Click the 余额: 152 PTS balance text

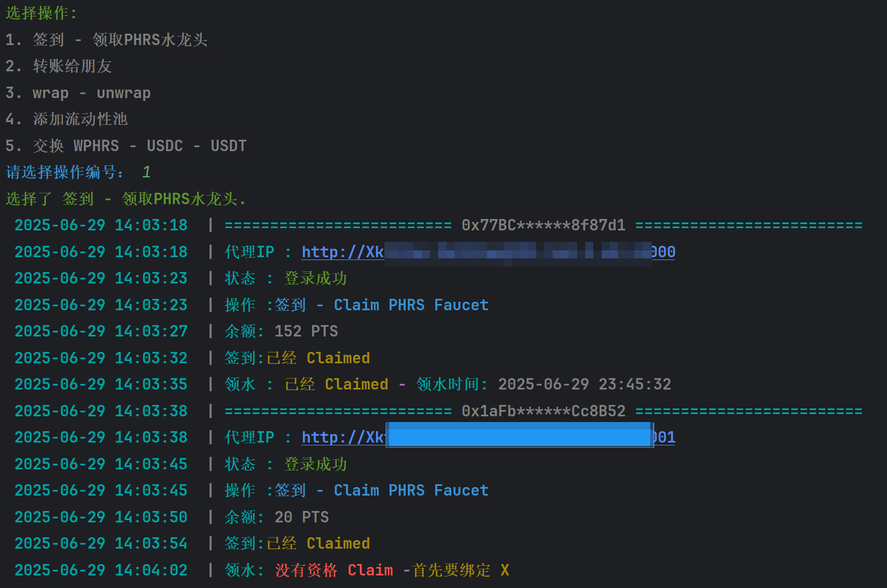pyautogui.click(x=281, y=331)
